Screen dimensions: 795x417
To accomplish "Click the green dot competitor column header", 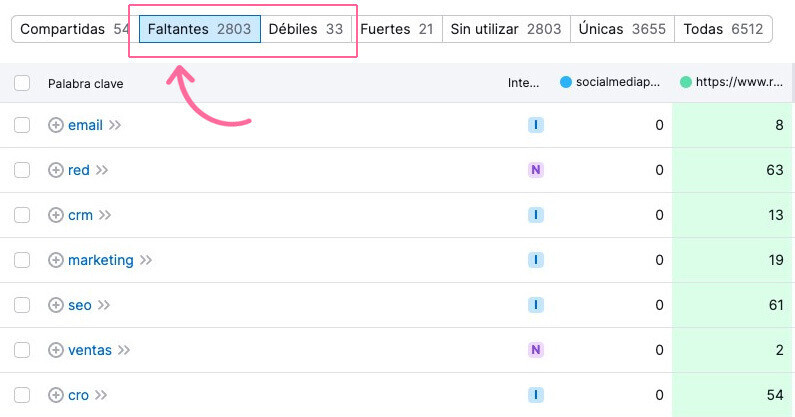I will (733, 83).
